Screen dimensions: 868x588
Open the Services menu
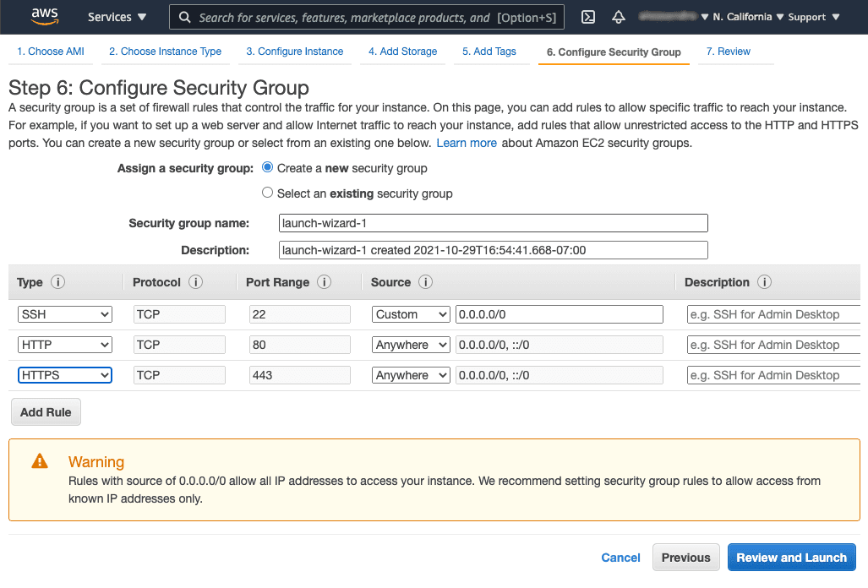pos(117,17)
